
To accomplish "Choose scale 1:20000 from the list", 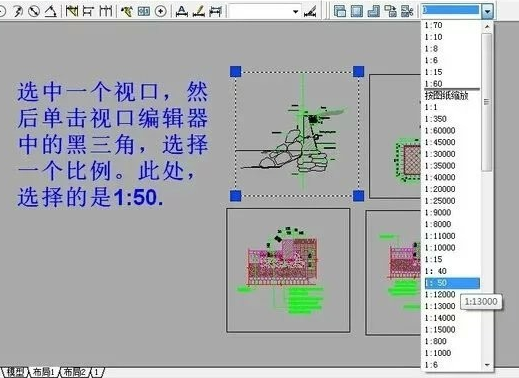I will pyautogui.click(x=440, y=189).
